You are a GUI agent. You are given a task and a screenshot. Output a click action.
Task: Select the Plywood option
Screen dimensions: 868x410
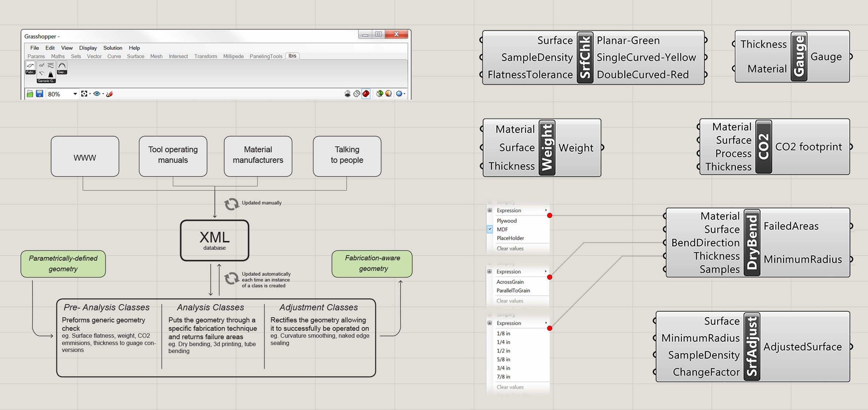click(507, 221)
